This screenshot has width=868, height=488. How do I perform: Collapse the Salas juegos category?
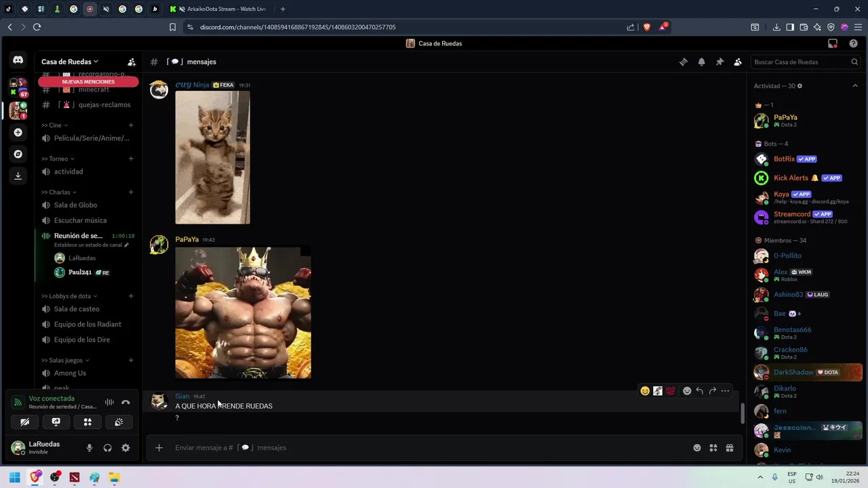pyautogui.click(x=66, y=360)
